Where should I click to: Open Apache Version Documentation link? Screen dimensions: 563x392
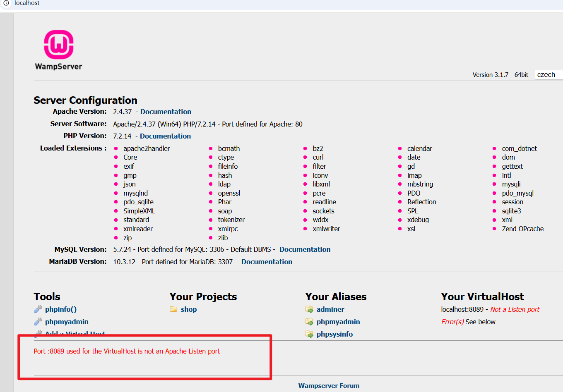[x=166, y=112]
